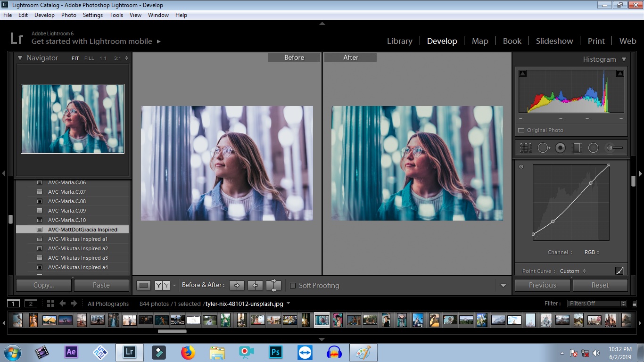Toggle shadow clipping indicator in histogram

pos(522,74)
